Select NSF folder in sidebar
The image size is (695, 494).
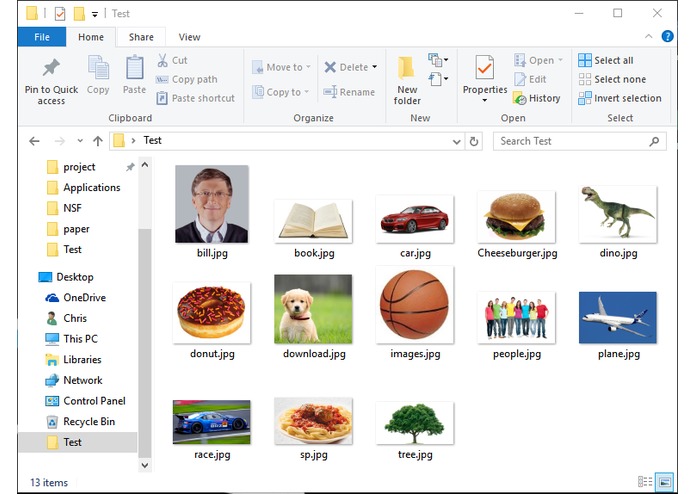(65, 208)
